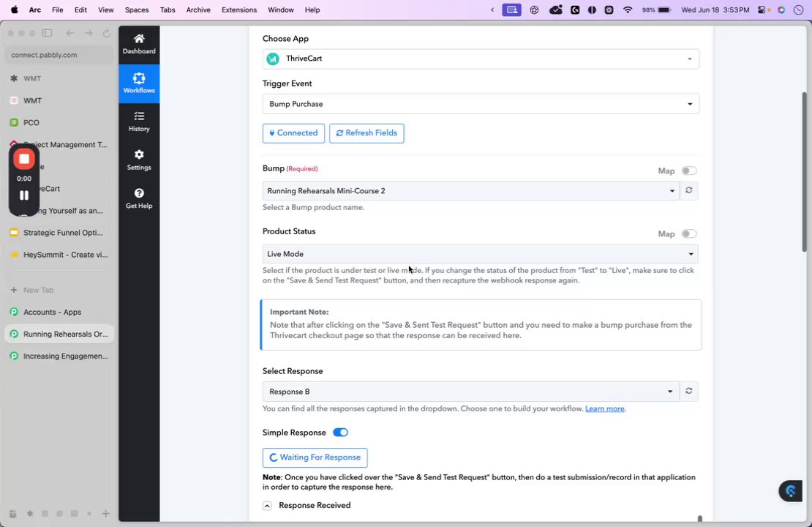The width and height of the screenshot is (812, 527).
Task: Open the Archive menu
Action: tap(198, 10)
